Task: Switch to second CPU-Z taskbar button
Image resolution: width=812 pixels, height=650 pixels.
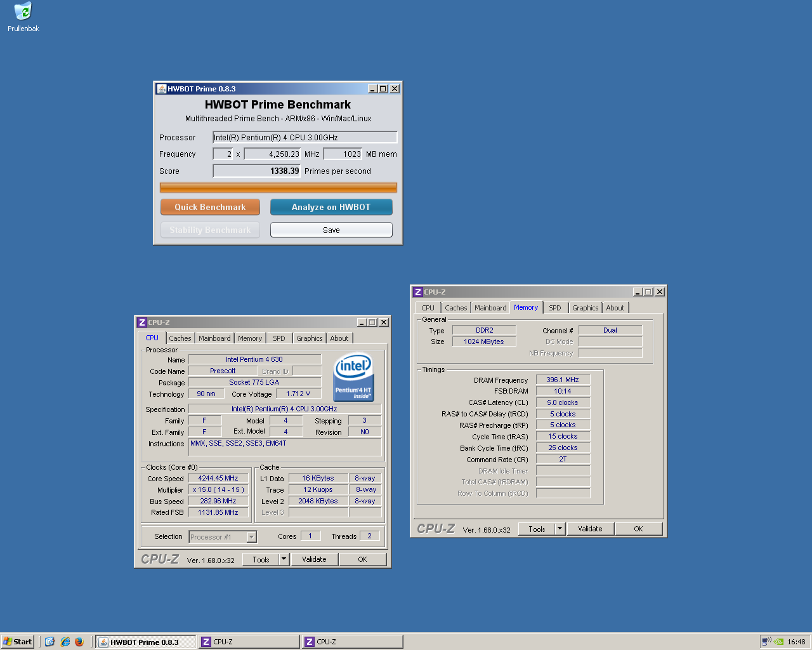Action: 352,642
